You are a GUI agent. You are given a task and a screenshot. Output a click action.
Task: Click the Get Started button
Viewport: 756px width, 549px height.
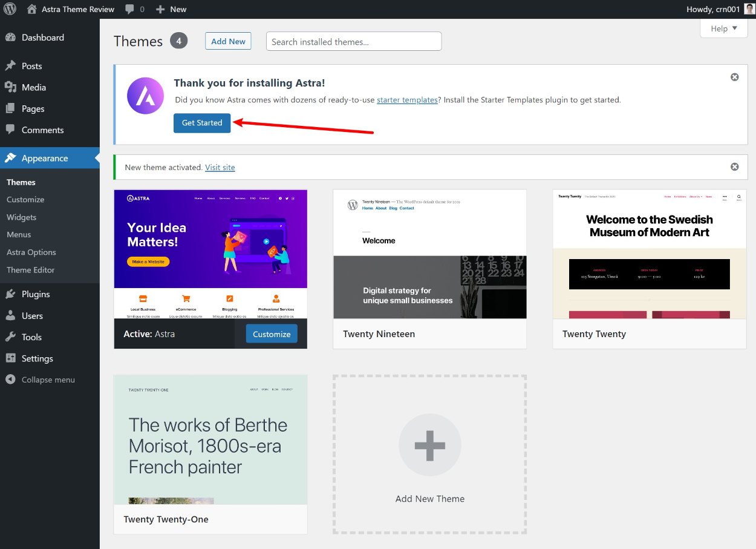pos(202,123)
